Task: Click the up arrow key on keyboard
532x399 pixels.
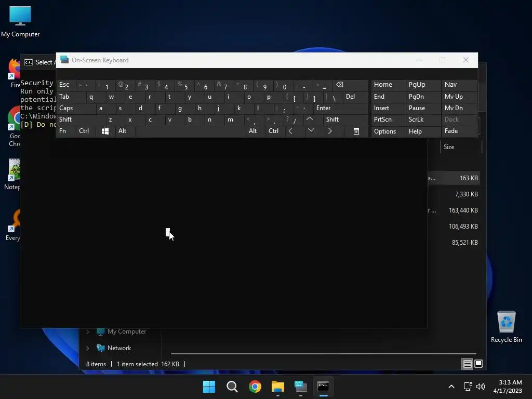Action: click(x=310, y=119)
